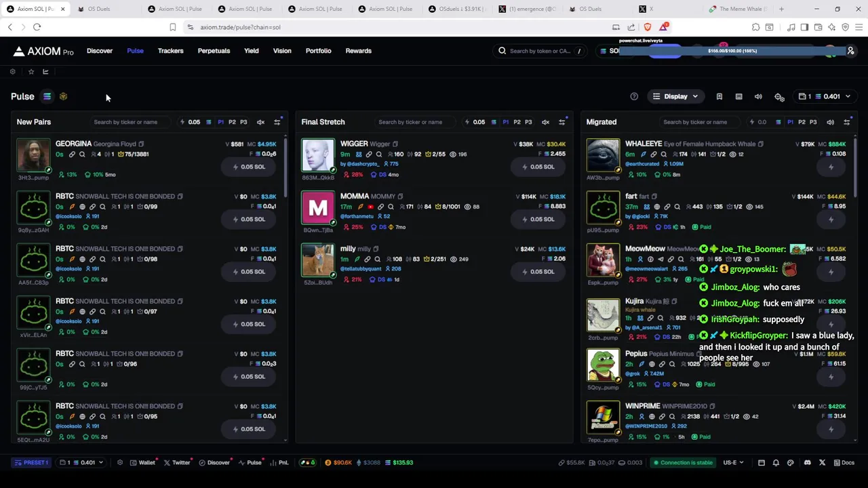The width and height of the screenshot is (868, 488).
Task: Toggle mute sound in New Pairs column
Action: tap(260, 122)
